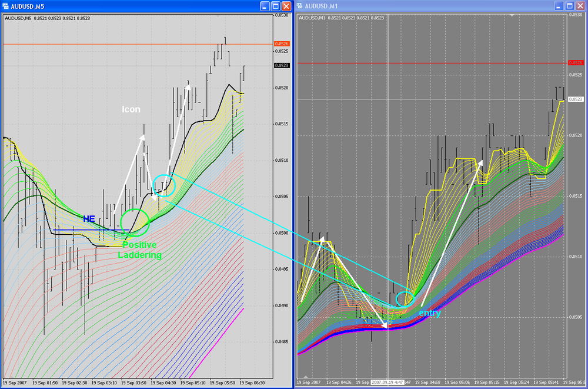Click 0.8525 on the M1 price axis
This screenshot has height=389, width=588.
point(576,75)
